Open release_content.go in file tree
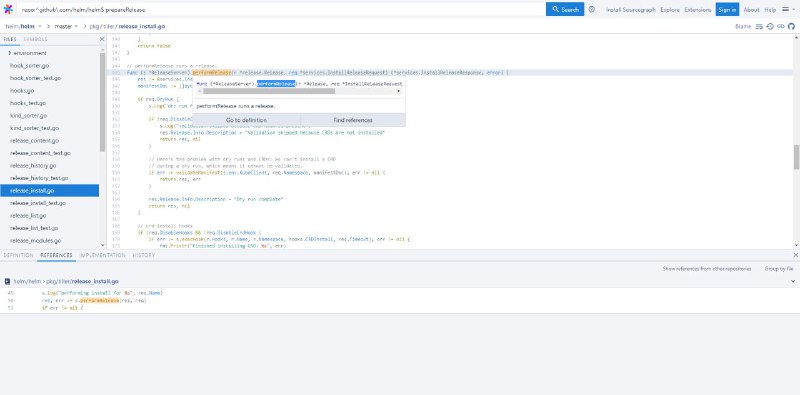The image size is (800, 395). click(34, 140)
